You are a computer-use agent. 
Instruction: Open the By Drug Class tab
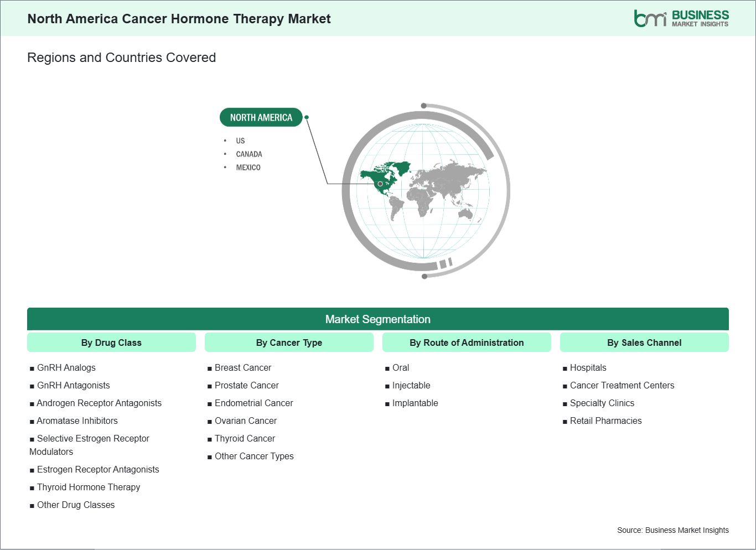[x=111, y=343]
